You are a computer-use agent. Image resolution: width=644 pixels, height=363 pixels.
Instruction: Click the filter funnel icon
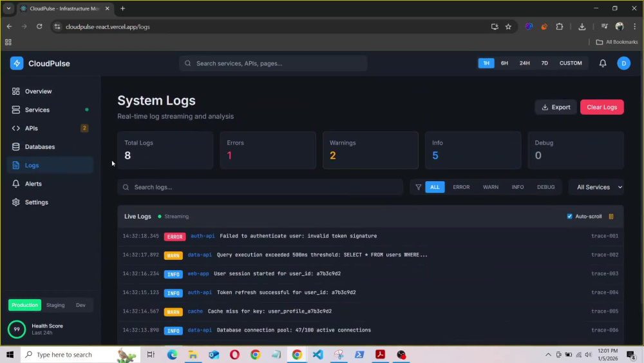(418, 187)
